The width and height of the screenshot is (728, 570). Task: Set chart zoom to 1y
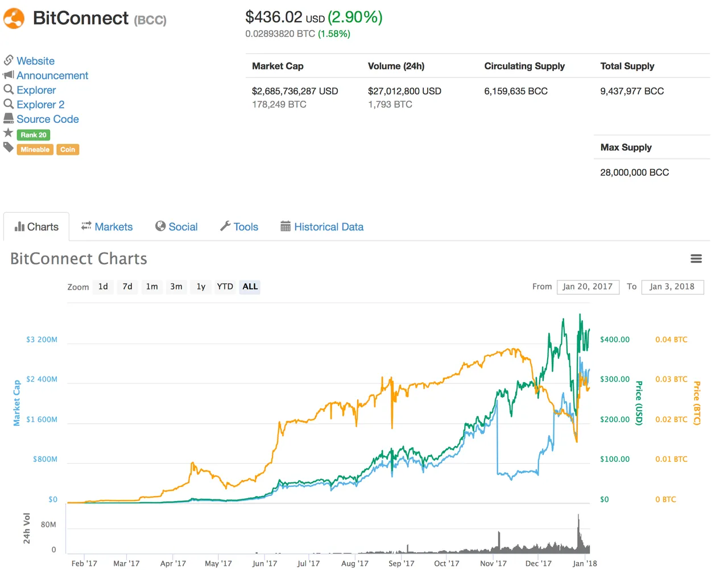coord(201,287)
